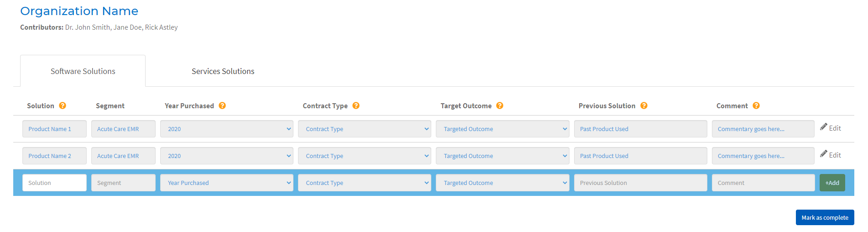Click the empty Comment input field

tap(763, 183)
